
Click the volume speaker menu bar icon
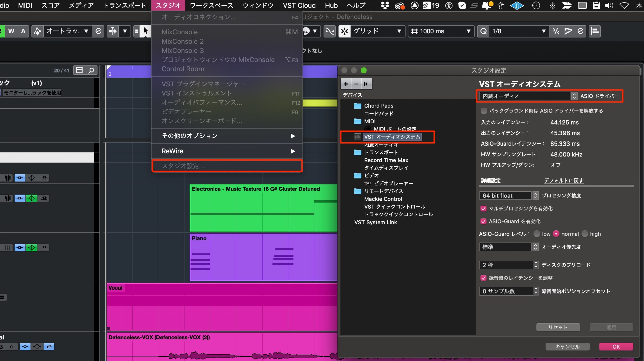pyautogui.click(x=609, y=5)
